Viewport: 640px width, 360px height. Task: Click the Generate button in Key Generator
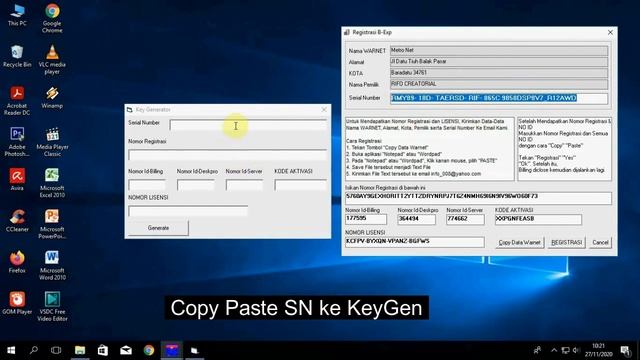click(158, 228)
